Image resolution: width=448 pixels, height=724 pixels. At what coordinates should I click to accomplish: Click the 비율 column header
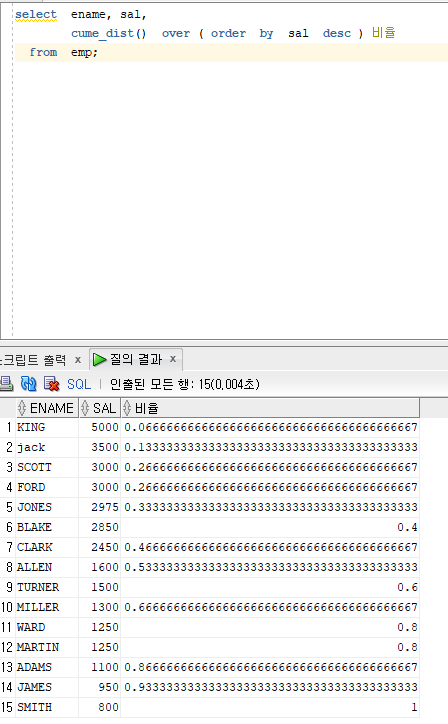click(x=271, y=408)
